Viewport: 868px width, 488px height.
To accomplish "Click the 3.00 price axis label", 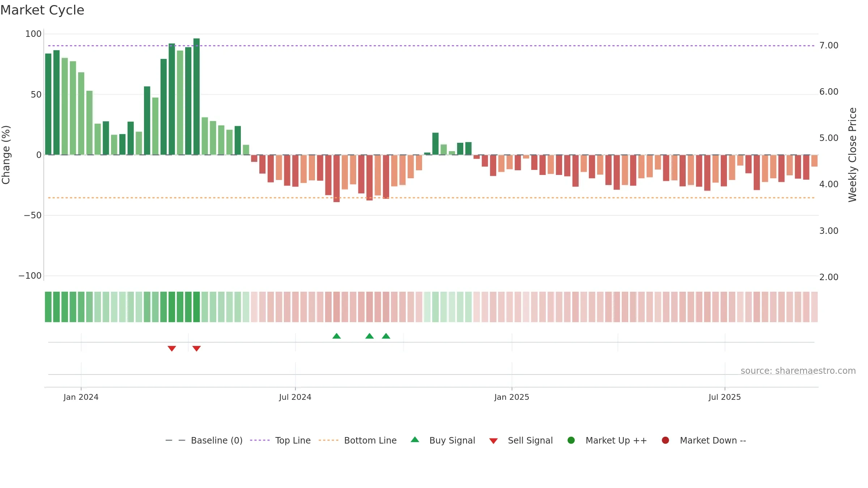I will tap(829, 231).
